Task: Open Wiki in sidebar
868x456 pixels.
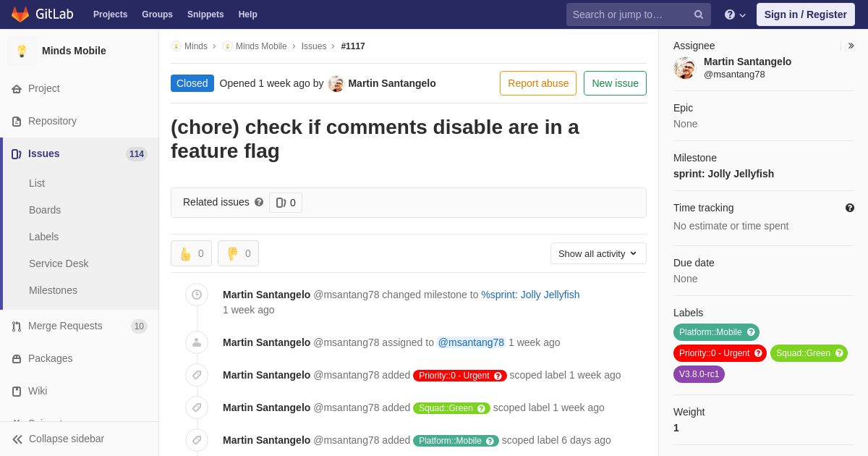Action: (x=80, y=391)
